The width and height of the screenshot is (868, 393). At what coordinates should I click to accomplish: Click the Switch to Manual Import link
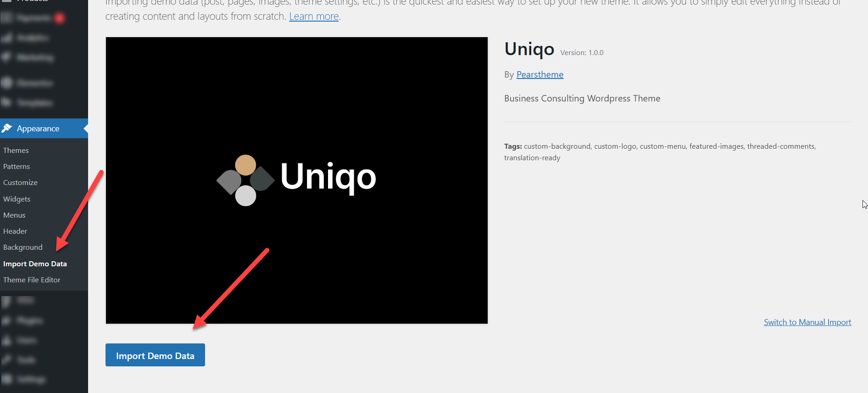pyautogui.click(x=807, y=322)
